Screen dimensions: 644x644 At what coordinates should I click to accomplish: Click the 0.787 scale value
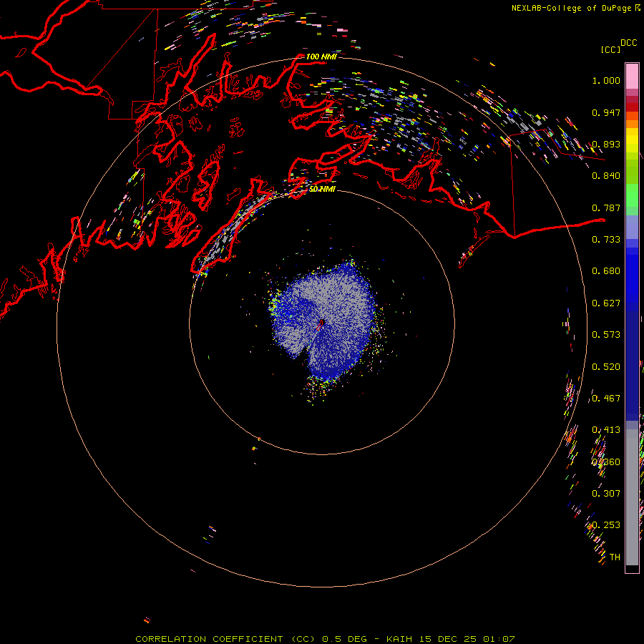coord(606,208)
